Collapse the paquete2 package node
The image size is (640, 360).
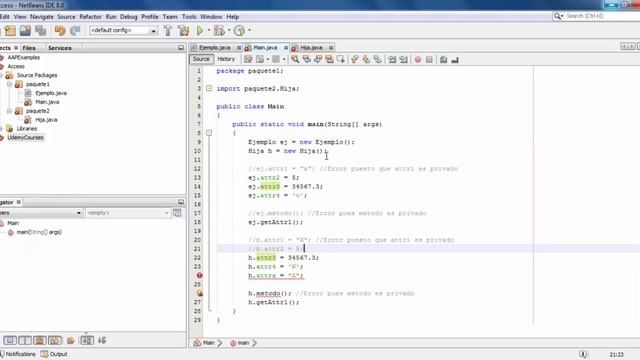pyautogui.click(x=9, y=111)
